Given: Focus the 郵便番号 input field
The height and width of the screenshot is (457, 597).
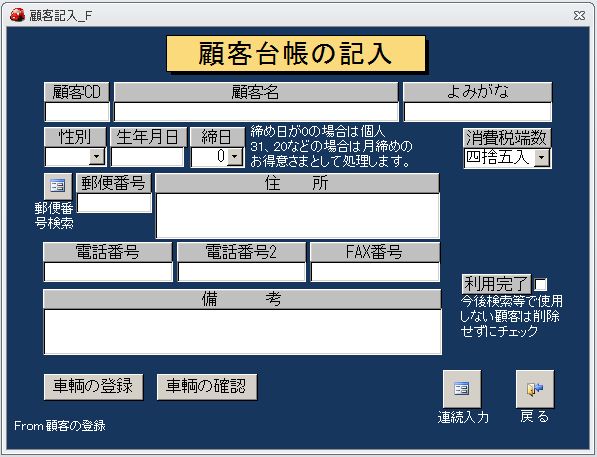Looking at the screenshot, I should [114, 203].
